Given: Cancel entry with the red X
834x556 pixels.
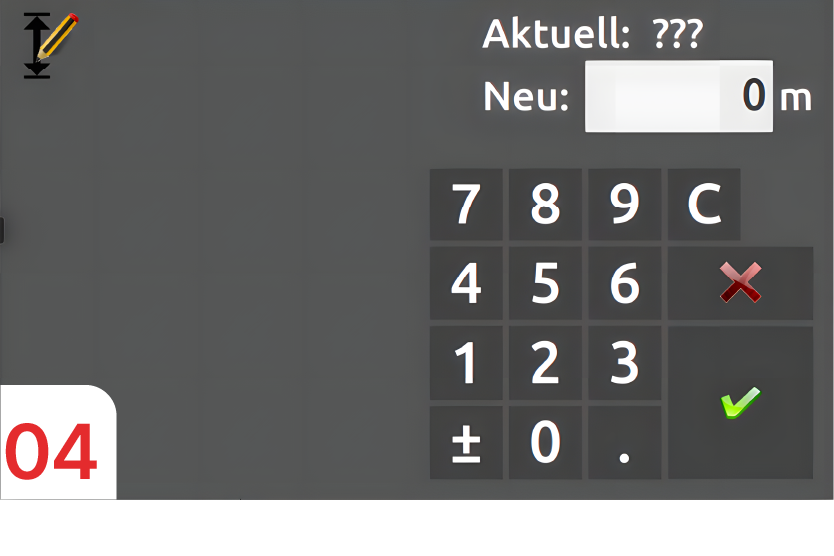Looking at the screenshot, I should click(740, 283).
